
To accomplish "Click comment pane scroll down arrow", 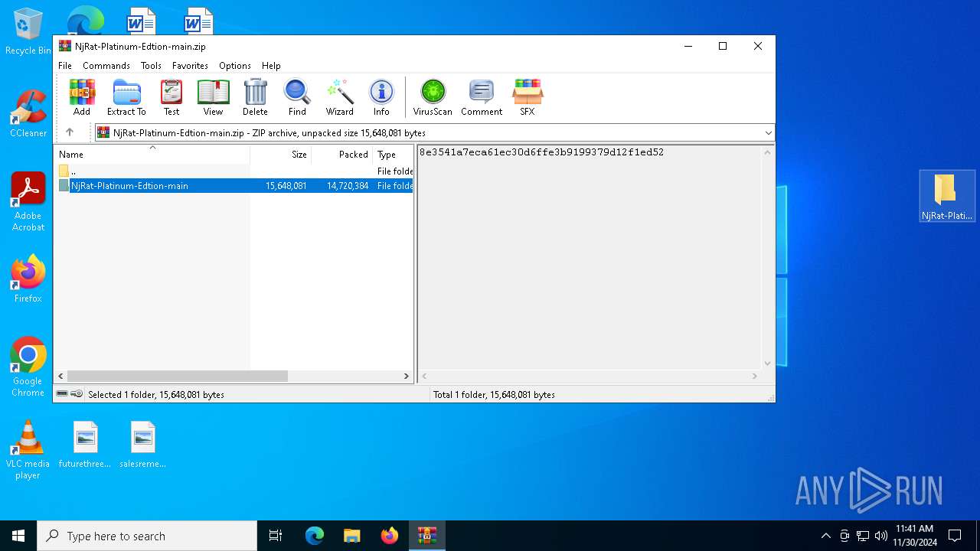I will [767, 364].
